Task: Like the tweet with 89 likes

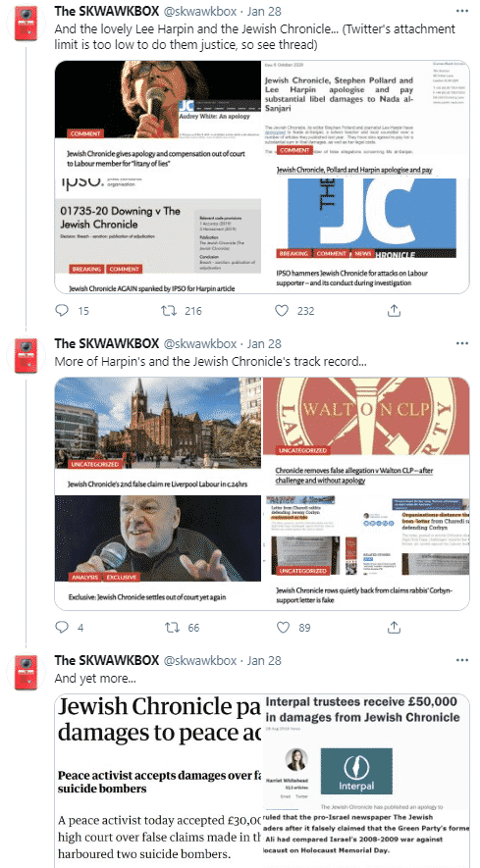Action: coord(284,627)
